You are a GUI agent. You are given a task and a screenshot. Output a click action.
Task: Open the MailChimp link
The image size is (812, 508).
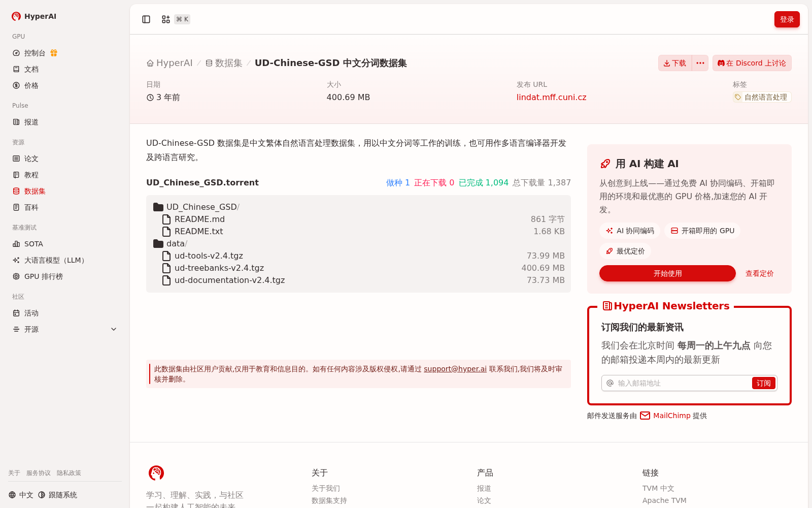click(x=671, y=416)
